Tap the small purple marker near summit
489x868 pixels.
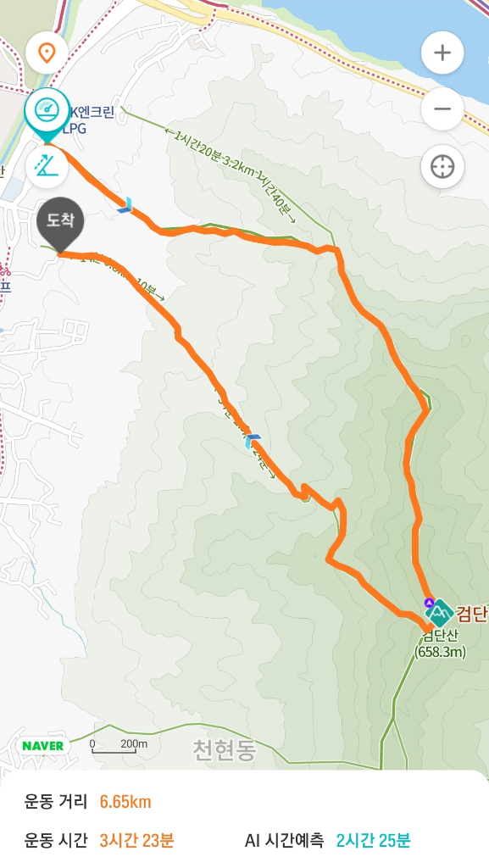[428, 603]
